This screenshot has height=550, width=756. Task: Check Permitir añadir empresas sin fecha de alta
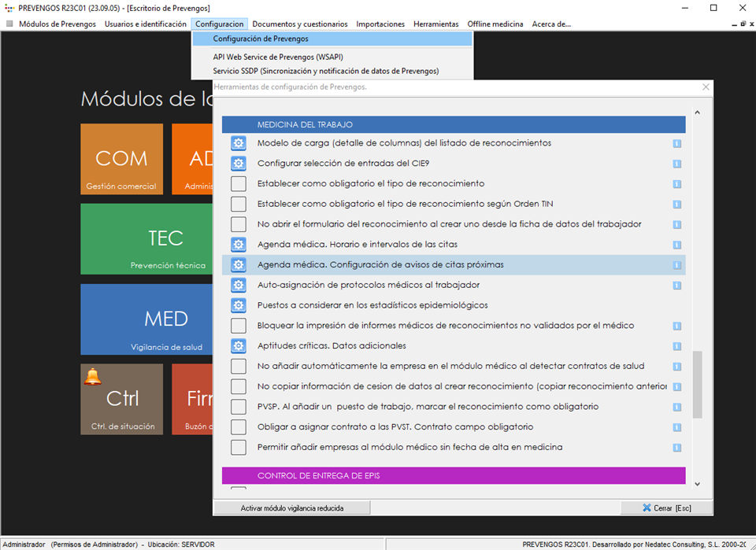tap(239, 447)
